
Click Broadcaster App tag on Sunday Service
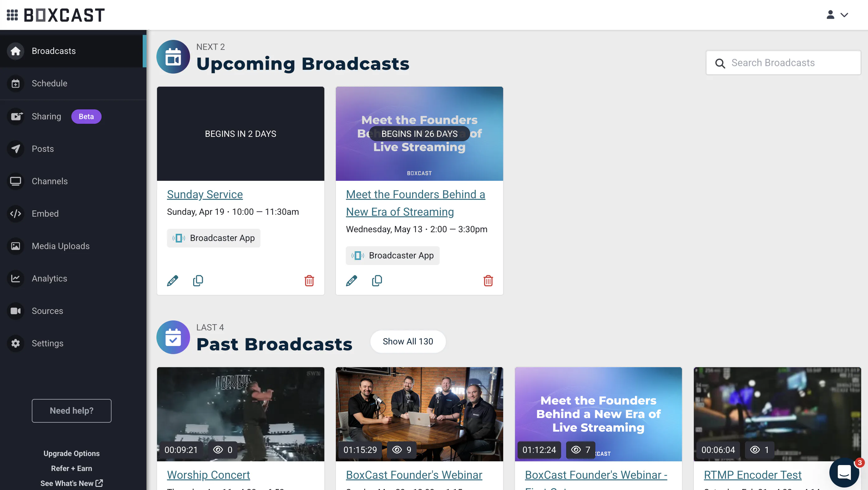tap(214, 238)
